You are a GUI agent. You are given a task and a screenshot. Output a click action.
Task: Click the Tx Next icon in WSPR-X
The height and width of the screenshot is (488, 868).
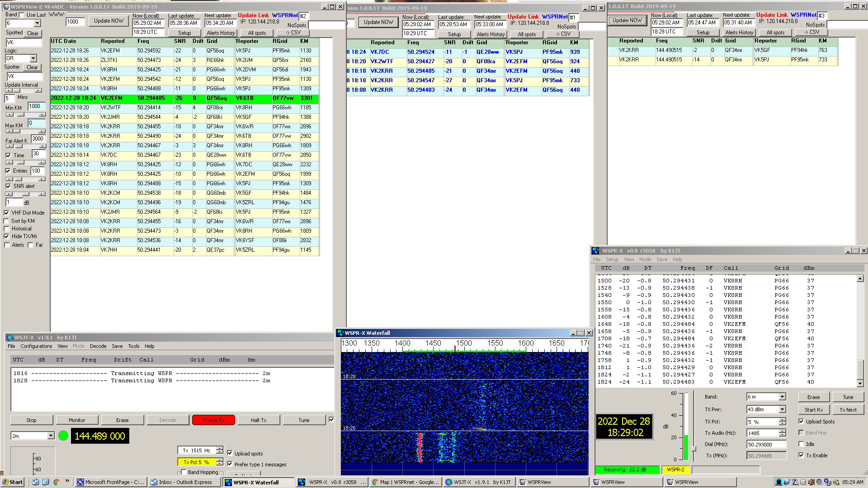click(x=847, y=409)
